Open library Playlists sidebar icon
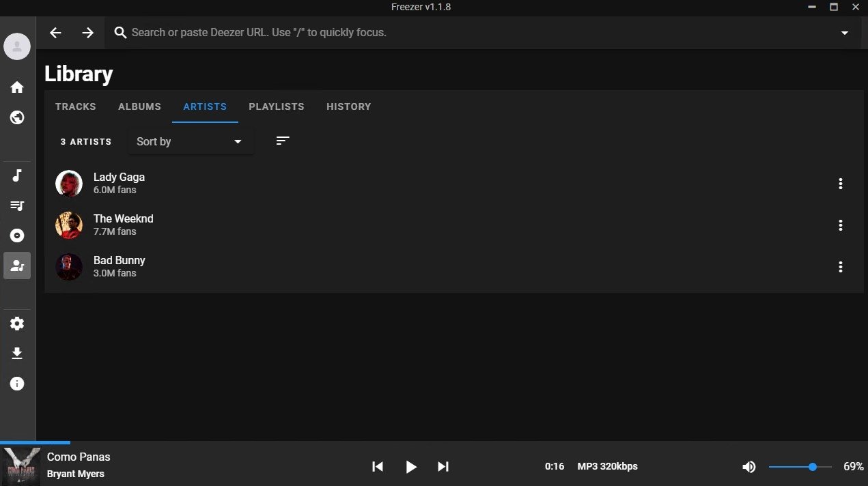 click(x=17, y=205)
